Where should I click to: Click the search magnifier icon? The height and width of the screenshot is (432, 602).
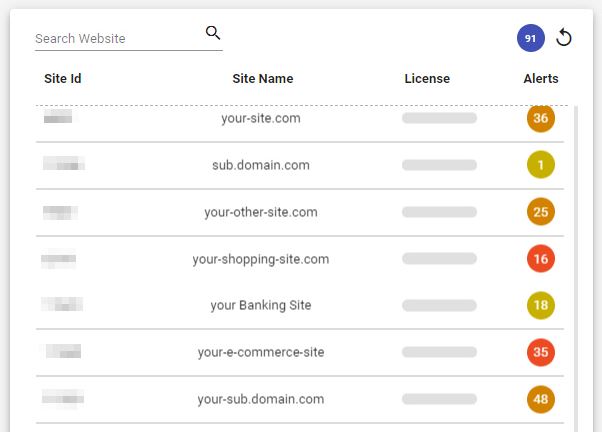point(212,33)
